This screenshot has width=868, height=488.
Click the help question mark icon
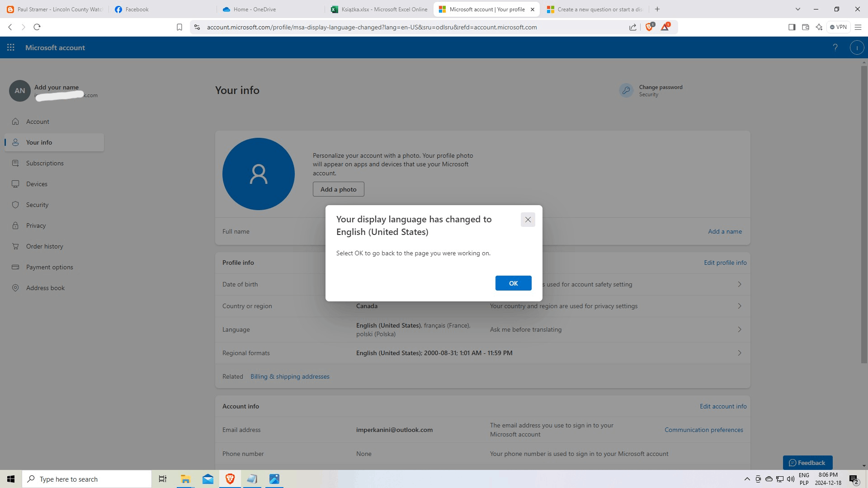[835, 47]
